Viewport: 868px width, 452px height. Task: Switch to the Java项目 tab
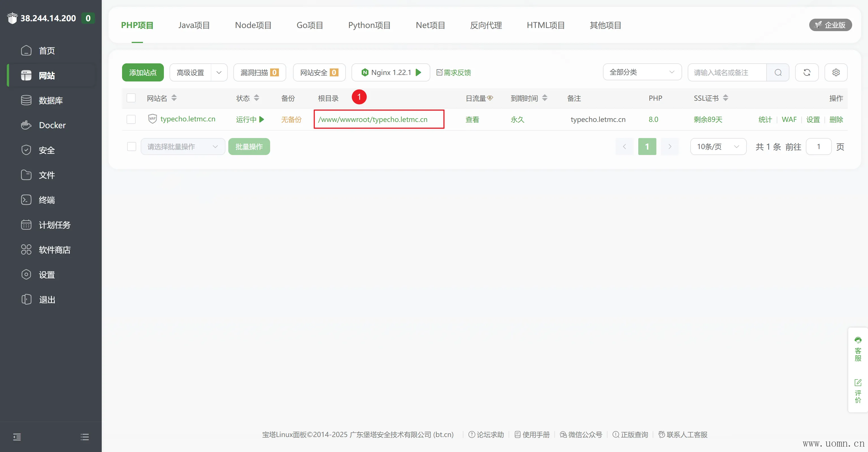point(194,25)
